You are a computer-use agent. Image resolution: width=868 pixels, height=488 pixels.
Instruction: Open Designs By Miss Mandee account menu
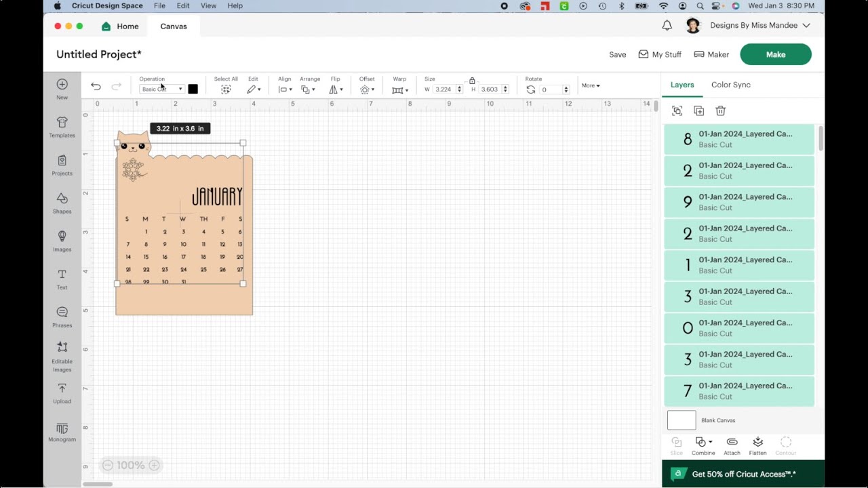759,26
